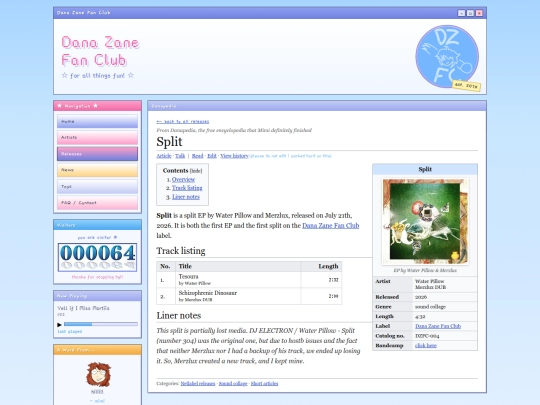Click the Liner notes heading

coord(179,315)
